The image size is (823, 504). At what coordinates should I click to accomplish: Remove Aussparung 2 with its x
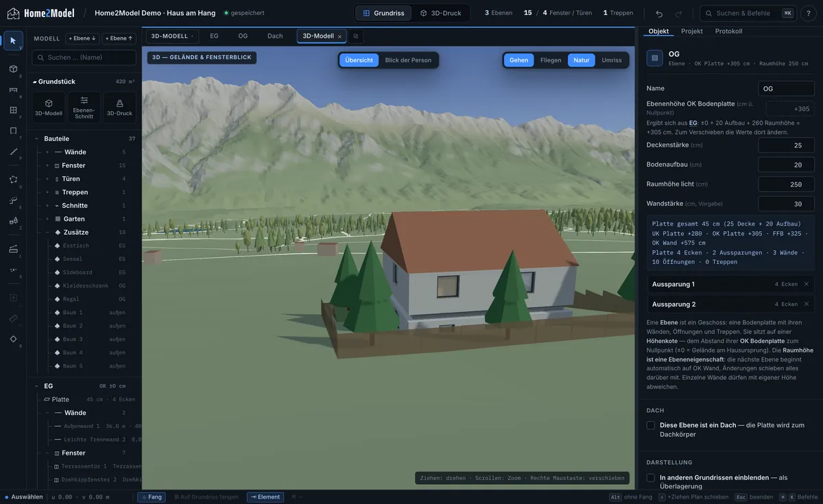pos(807,304)
